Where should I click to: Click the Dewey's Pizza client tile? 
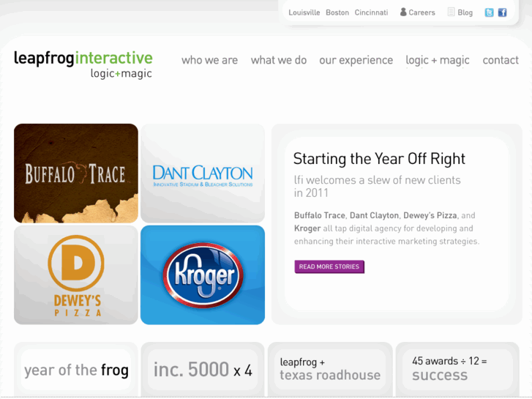pyautogui.click(x=76, y=275)
